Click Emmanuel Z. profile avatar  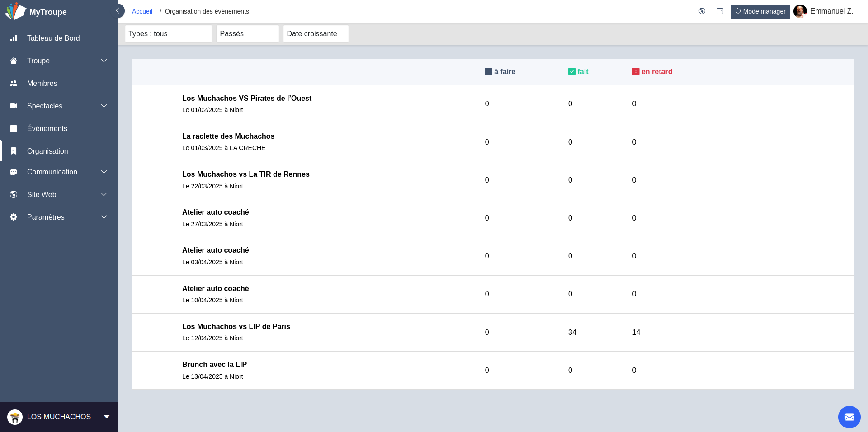point(800,11)
